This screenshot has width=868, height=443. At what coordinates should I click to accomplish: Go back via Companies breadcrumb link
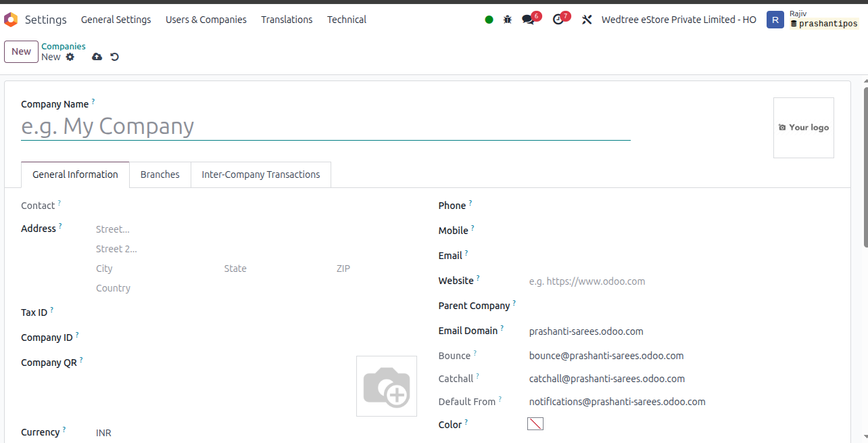click(64, 46)
